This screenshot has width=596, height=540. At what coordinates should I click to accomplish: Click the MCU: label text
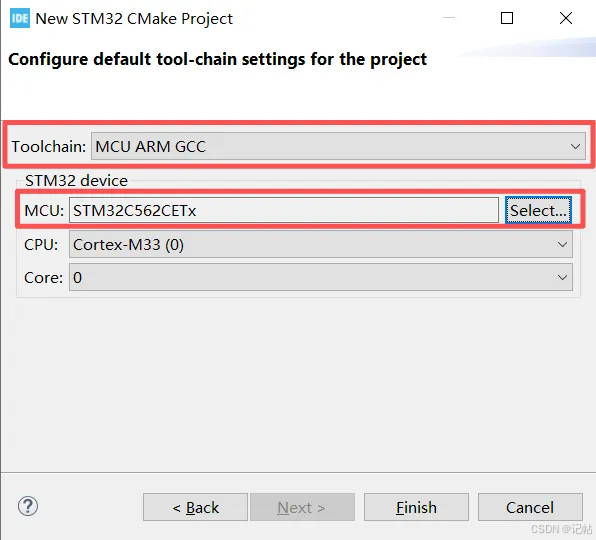44,211
